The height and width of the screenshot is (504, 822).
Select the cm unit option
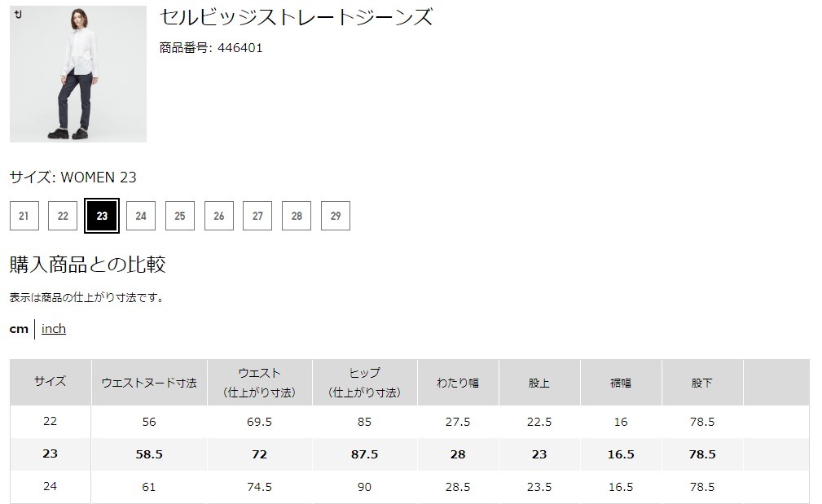click(19, 329)
